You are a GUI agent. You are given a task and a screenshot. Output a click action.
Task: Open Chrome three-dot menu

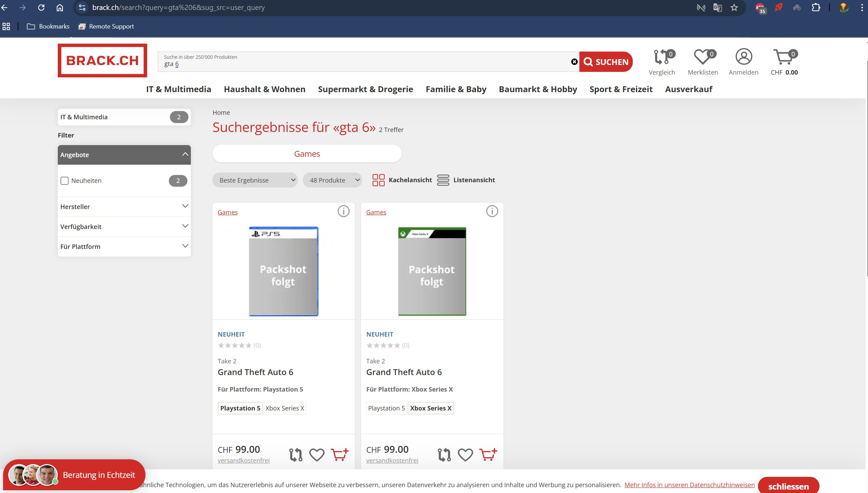pos(862,8)
